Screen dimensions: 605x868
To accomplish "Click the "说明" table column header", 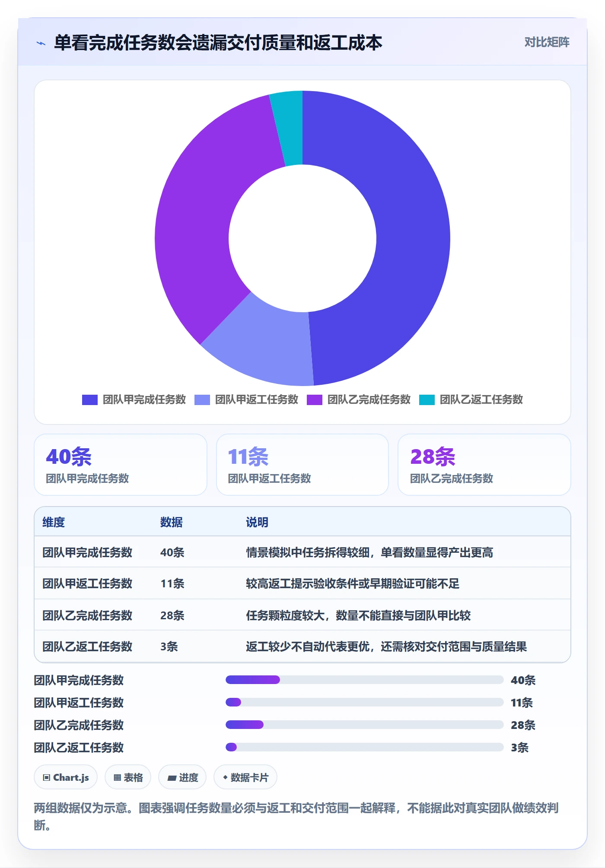I will (x=257, y=522).
